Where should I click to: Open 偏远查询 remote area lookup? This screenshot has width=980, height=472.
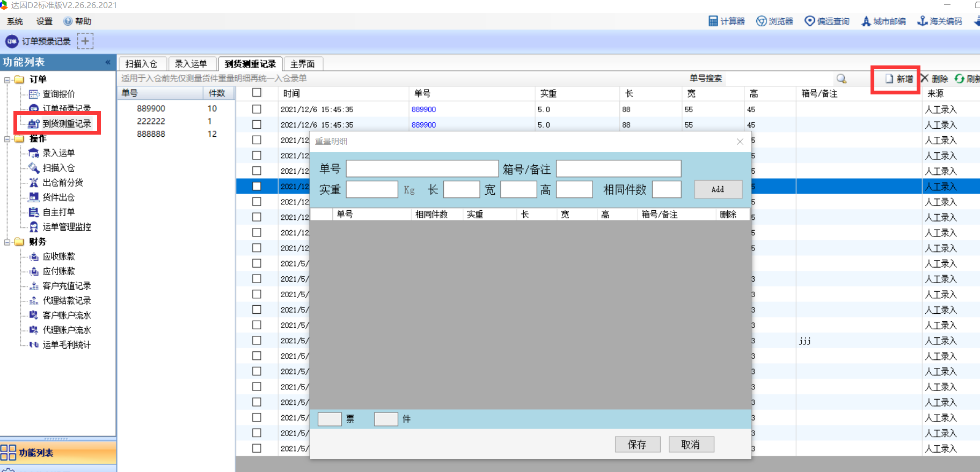point(827,21)
